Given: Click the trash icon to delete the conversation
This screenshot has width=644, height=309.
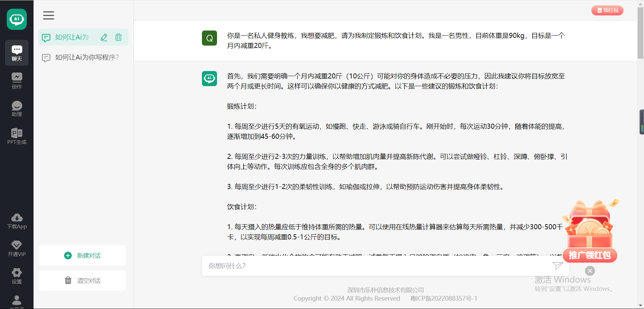Looking at the screenshot, I should coord(118,37).
